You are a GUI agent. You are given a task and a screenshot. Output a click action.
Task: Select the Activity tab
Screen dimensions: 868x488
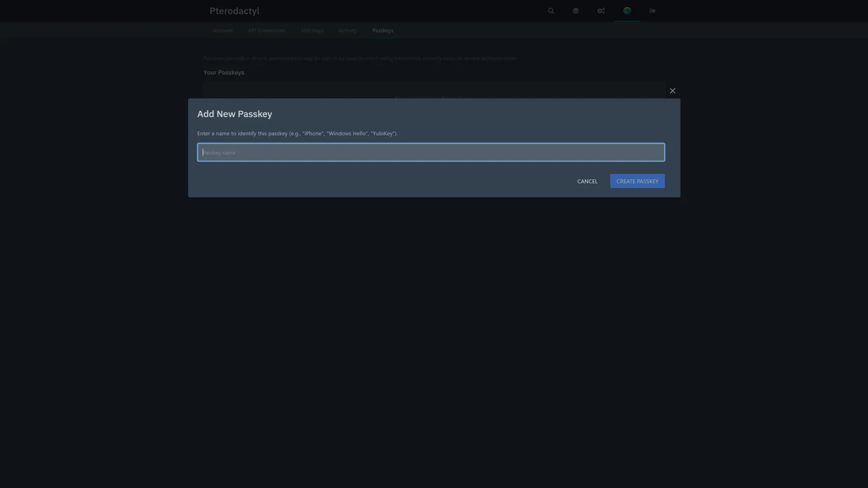pos(347,31)
